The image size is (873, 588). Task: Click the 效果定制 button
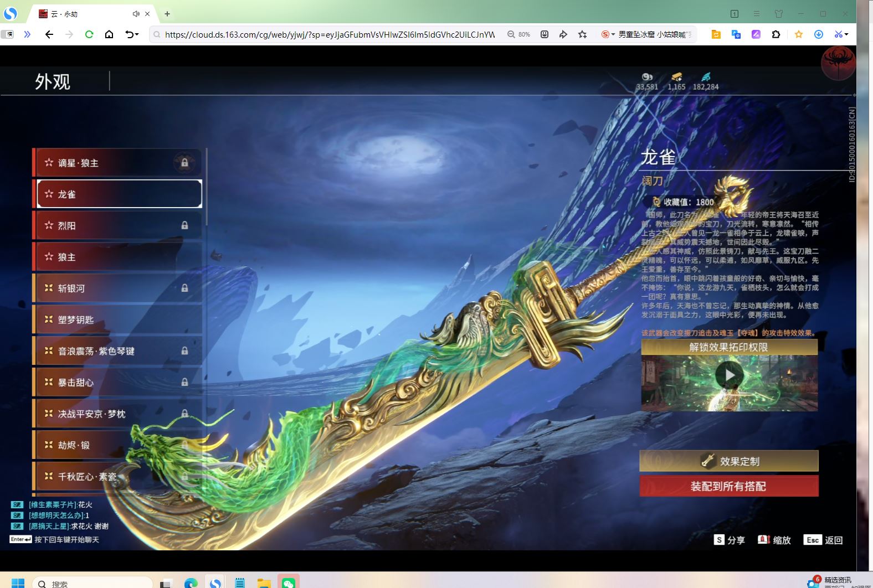(728, 461)
